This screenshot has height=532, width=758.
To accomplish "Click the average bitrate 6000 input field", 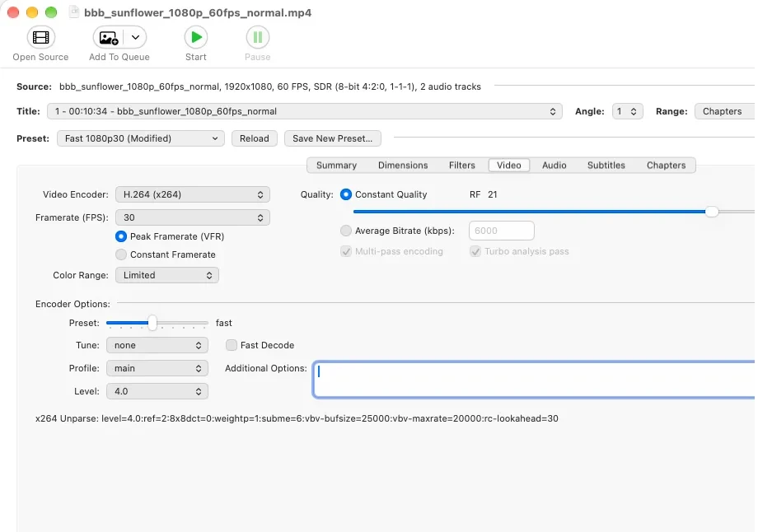I will click(x=501, y=231).
